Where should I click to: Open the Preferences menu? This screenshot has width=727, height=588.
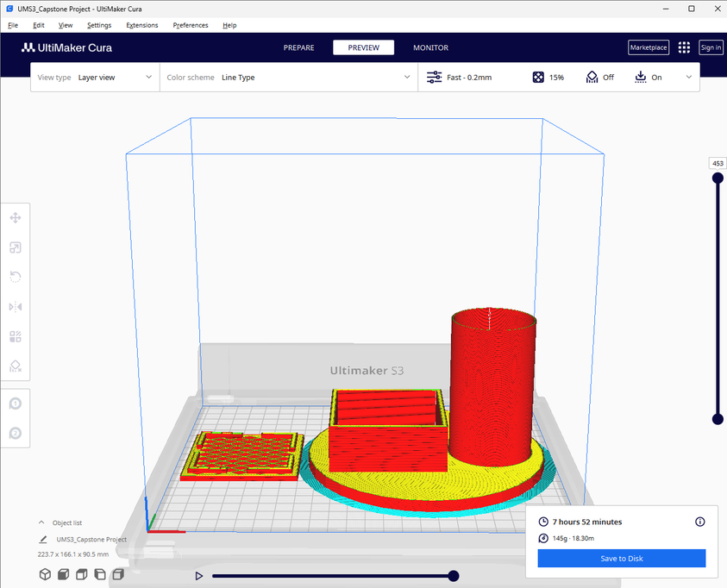pyautogui.click(x=190, y=25)
